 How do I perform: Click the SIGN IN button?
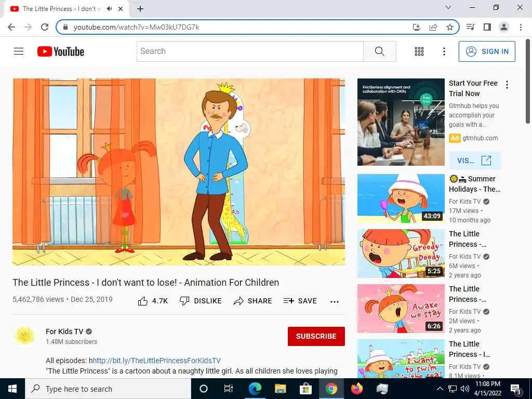tap(487, 51)
